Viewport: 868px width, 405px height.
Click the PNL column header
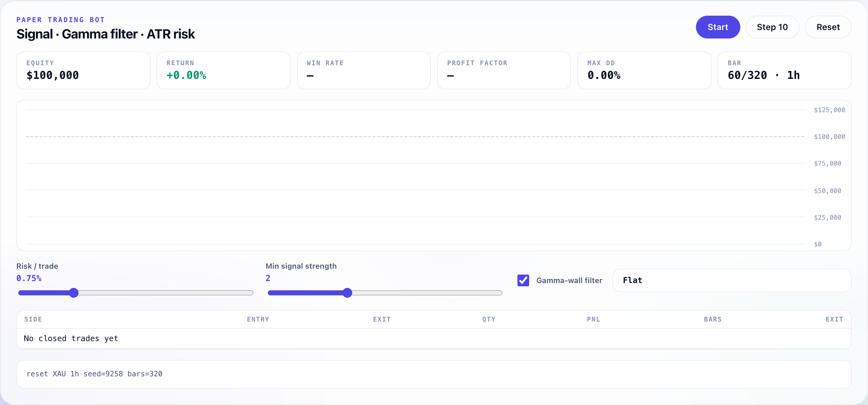pos(593,319)
